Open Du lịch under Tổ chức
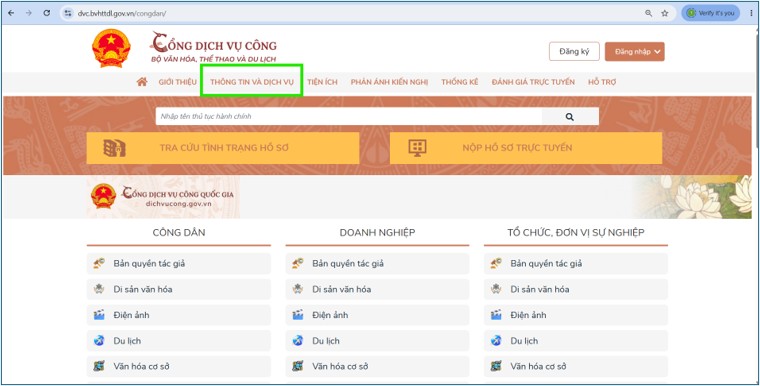 576,341
